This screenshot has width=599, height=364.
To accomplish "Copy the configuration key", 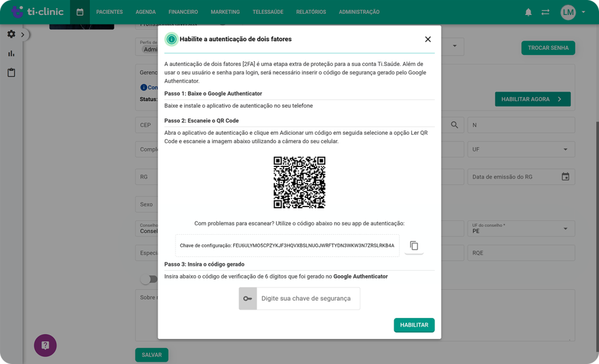I will pyautogui.click(x=414, y=245).
